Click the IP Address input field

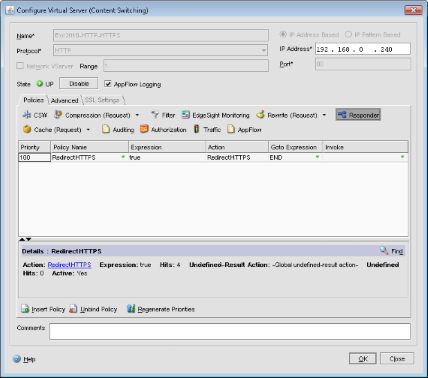click(x=363, y=49)
